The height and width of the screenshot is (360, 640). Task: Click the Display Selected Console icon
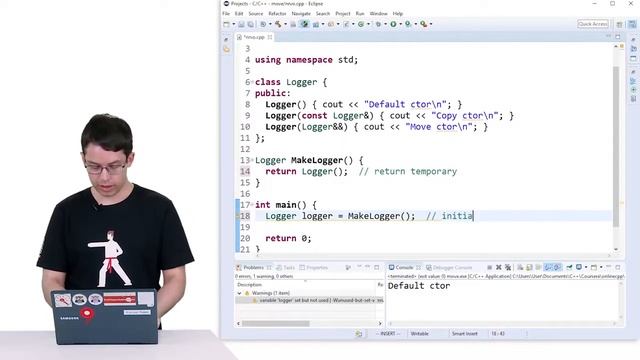pos(579,267)
